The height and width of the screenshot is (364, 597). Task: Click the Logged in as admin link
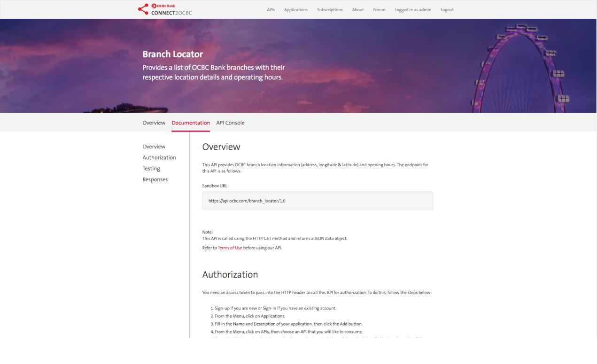coord(413,10)
